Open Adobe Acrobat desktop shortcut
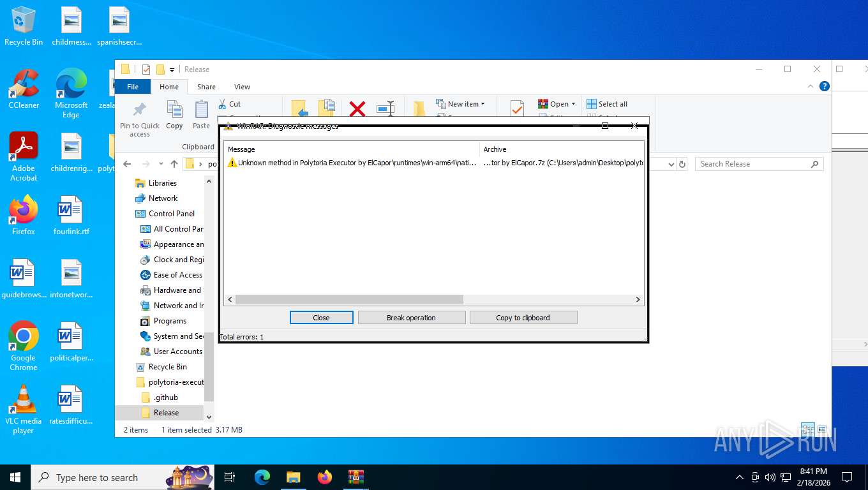Screen dimensions: 868x490 coord(24,157)
